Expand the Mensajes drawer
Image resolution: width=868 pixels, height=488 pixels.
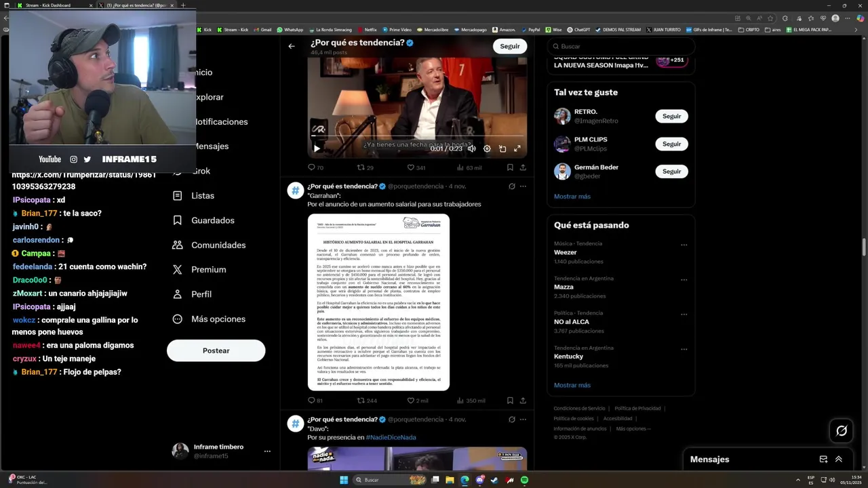click(x=839, y=459)
